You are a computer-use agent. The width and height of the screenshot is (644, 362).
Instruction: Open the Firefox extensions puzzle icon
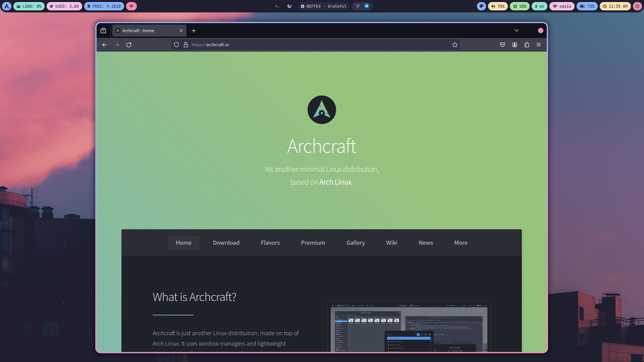[527, 45]
